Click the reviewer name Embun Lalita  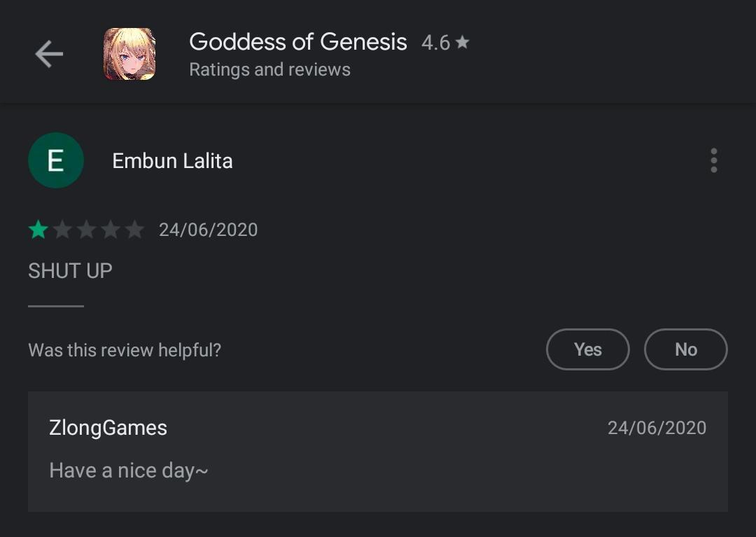pos(172,161)
